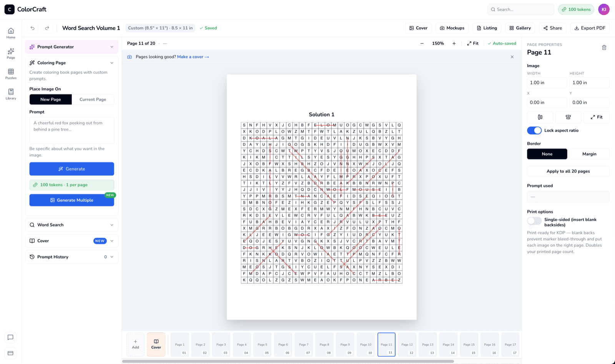This screenshot has width=615, height=364.
Task: Click the filmstrip horizontal scrollbar
Action: pyautogui.click(x=288, y=361)
